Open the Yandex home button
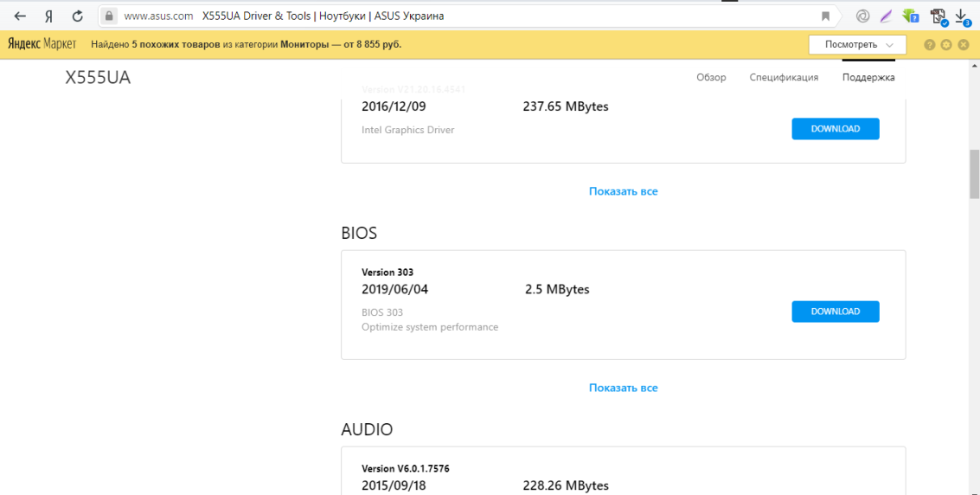 click(48, 16)
